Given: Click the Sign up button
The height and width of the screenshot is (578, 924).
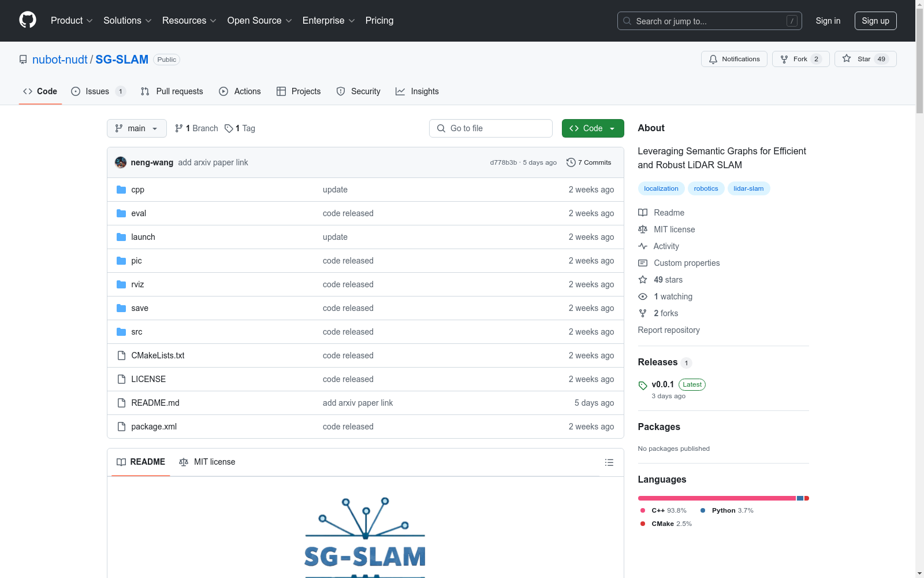Looking at the screenshot, I should pyautogui.click(x=875, y=21).
